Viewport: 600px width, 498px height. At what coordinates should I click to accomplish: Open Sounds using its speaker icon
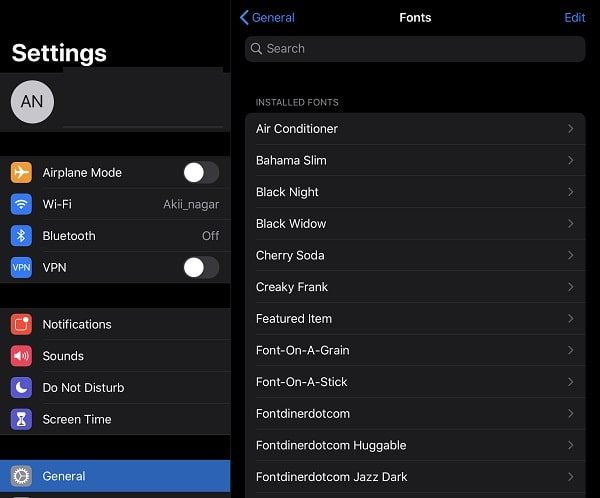tap(21, 356)
